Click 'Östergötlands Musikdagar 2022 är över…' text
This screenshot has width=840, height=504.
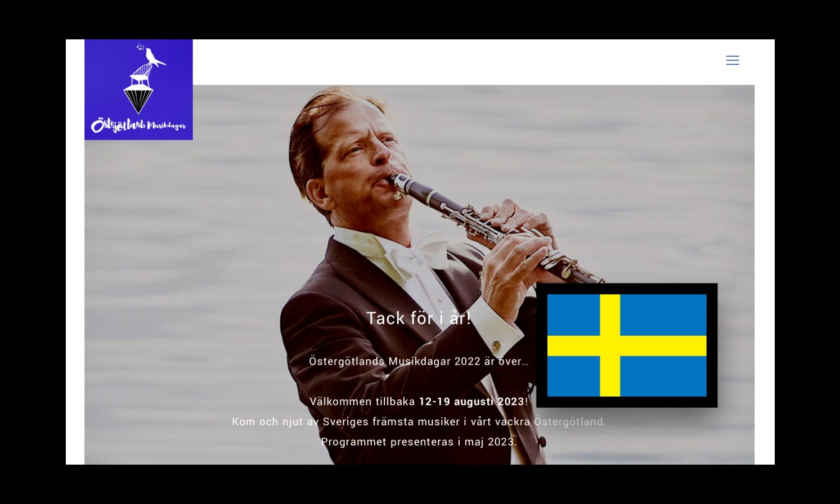click(419, 361)
